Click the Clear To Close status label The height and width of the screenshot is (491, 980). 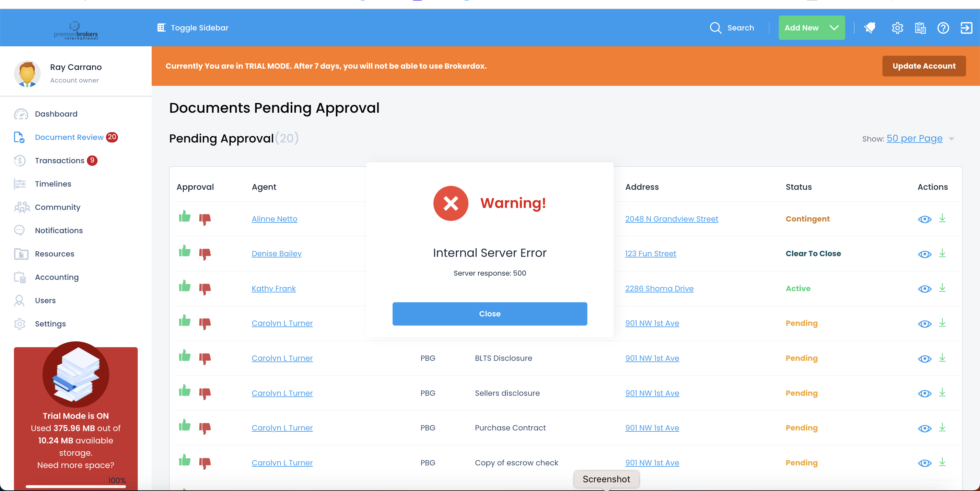[813, 254]
